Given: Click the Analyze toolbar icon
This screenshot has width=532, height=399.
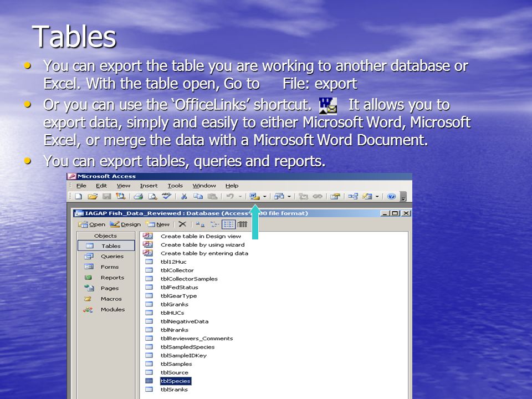Looking at the screenshot, I should [279, 196].
